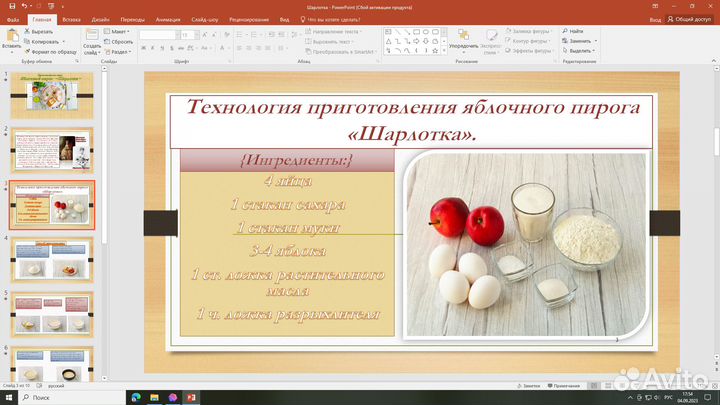Click PowerPoint icon on taskbar

(x=191, y=397)
